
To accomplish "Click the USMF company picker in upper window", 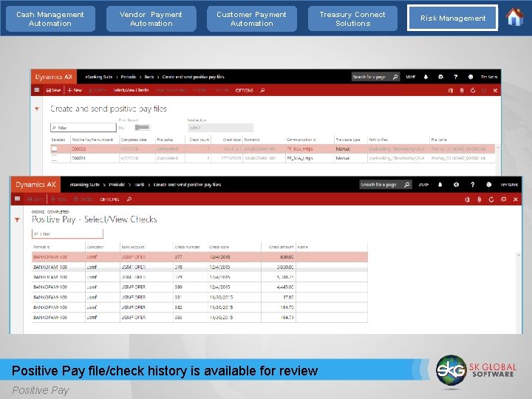I will 411,77.
